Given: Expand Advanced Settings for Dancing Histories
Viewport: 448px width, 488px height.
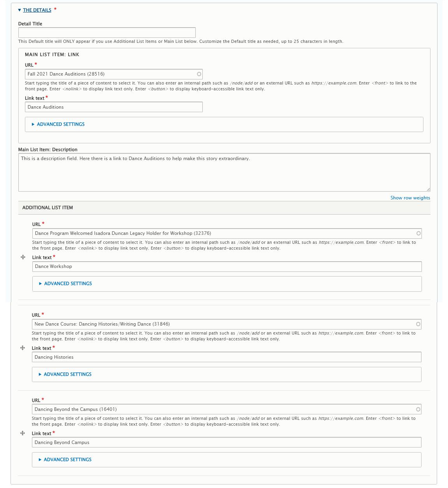Looking at the screenshot, I should click(x=67, y=374).
